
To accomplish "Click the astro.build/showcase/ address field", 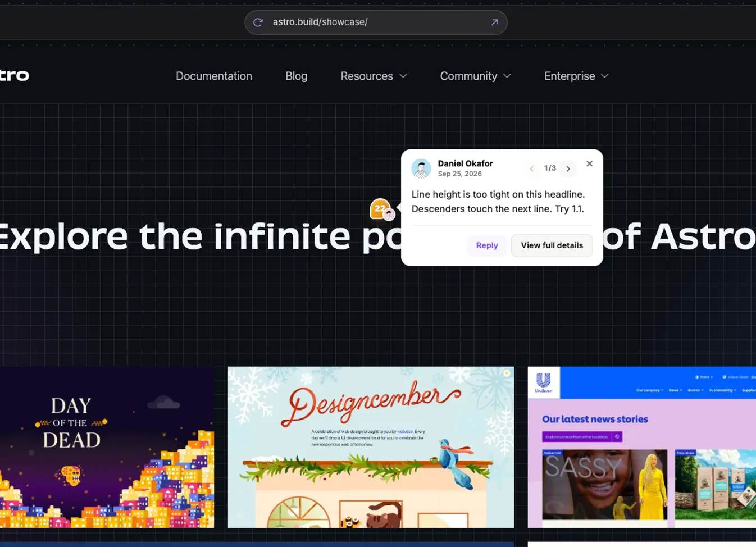I will coord(376,22).
